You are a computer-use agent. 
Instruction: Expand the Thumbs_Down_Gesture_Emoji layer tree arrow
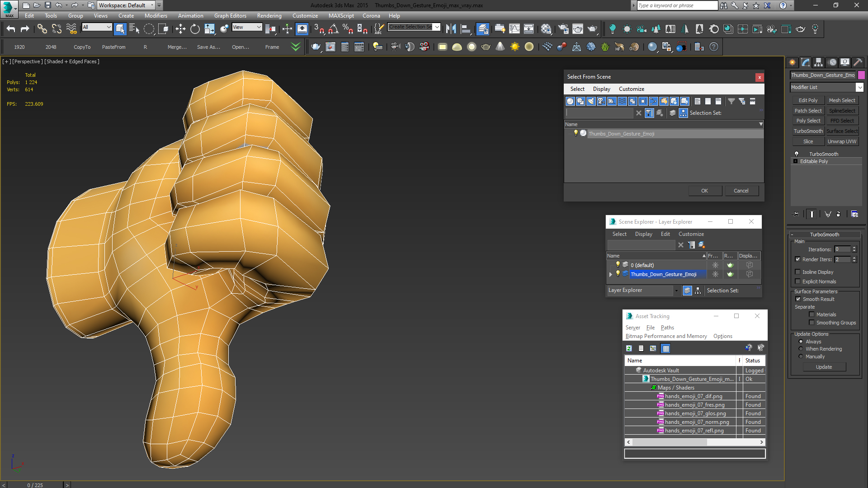[x=611, y=274]
